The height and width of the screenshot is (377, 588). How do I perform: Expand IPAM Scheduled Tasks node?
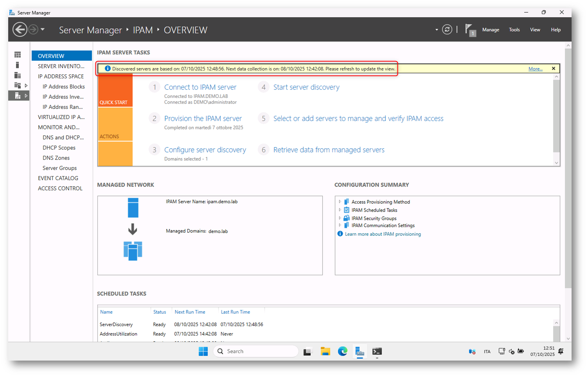(340, 210)
